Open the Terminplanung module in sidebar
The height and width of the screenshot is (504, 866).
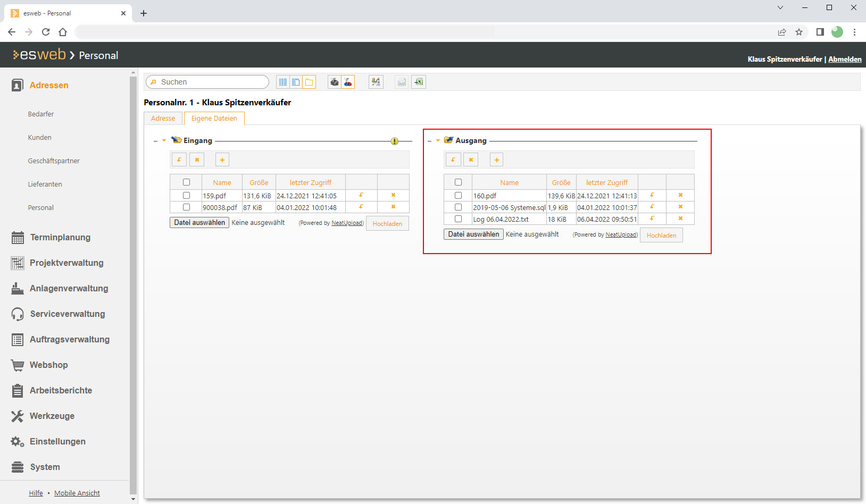[x=60, y=238]
